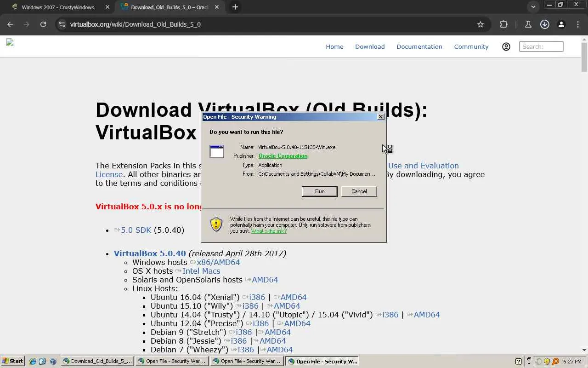
Task: Download Ubuntu 15.10 Wily i386 package
Action: point(251,306)
